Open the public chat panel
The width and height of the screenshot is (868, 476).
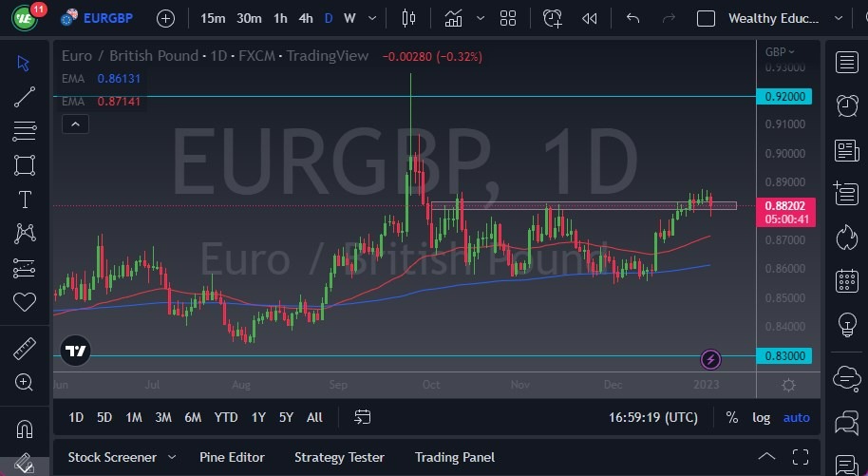pyautogui.click(x=847, y=379)
